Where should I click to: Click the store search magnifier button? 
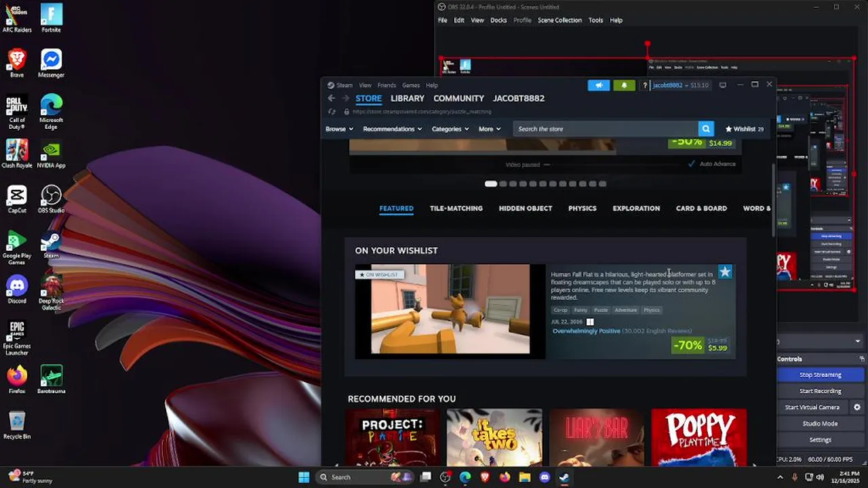(706, 129)
